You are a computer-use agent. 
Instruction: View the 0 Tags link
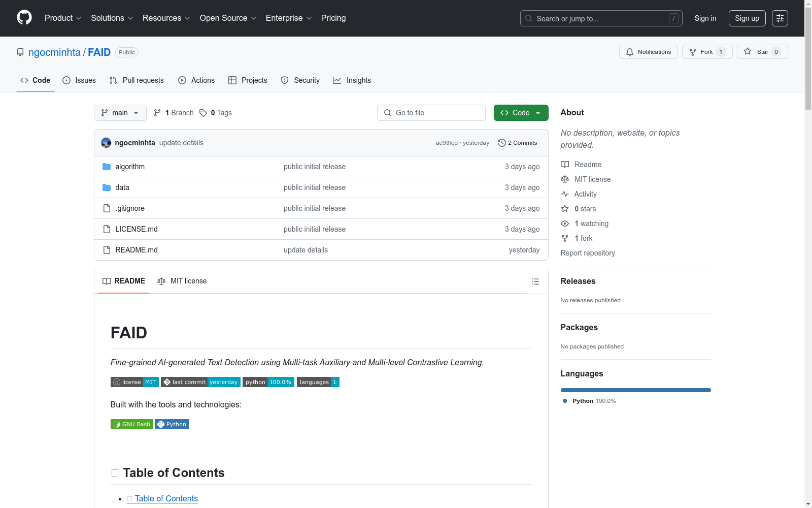coord(216,113)
